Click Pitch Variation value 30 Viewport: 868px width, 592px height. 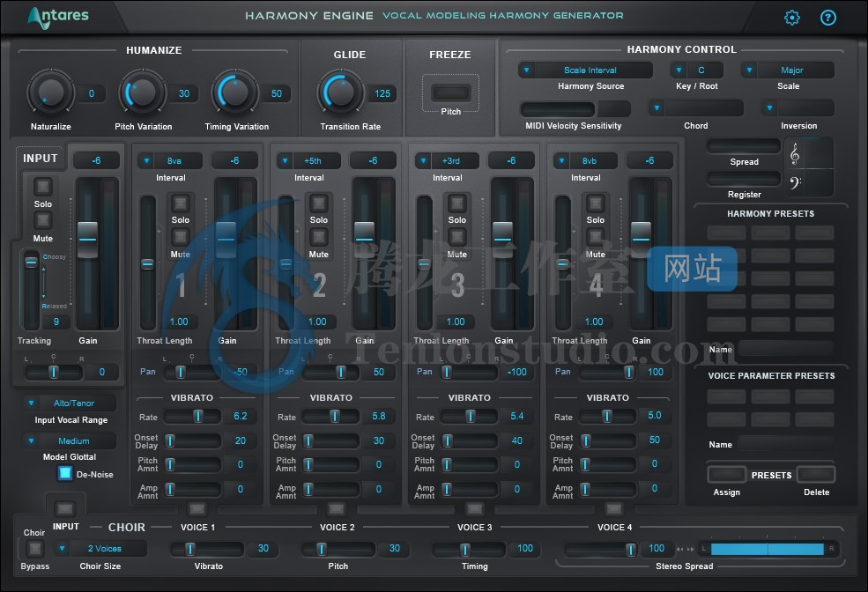184,93
